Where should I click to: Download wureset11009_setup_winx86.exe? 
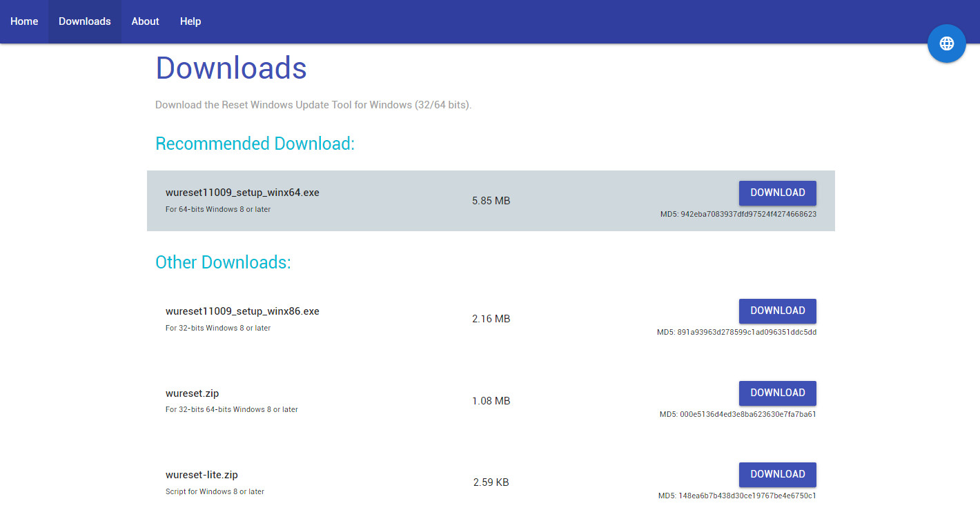click(778, 311)
